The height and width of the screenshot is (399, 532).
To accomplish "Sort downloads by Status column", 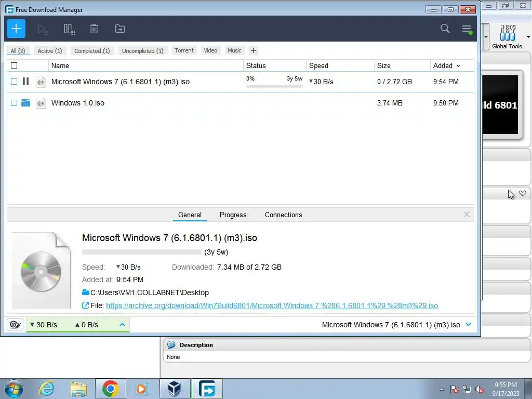I will coord(275,65).
